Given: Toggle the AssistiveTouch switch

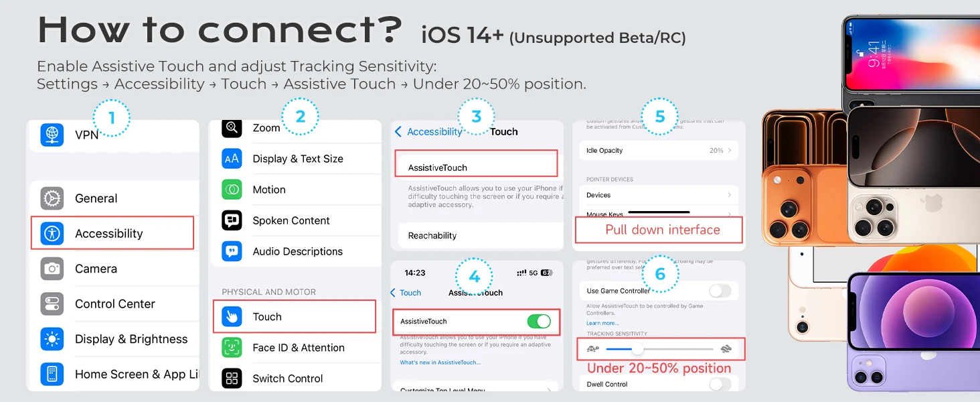Looking at the screenshot, I should pyautogui.click(x=539, y=321).
